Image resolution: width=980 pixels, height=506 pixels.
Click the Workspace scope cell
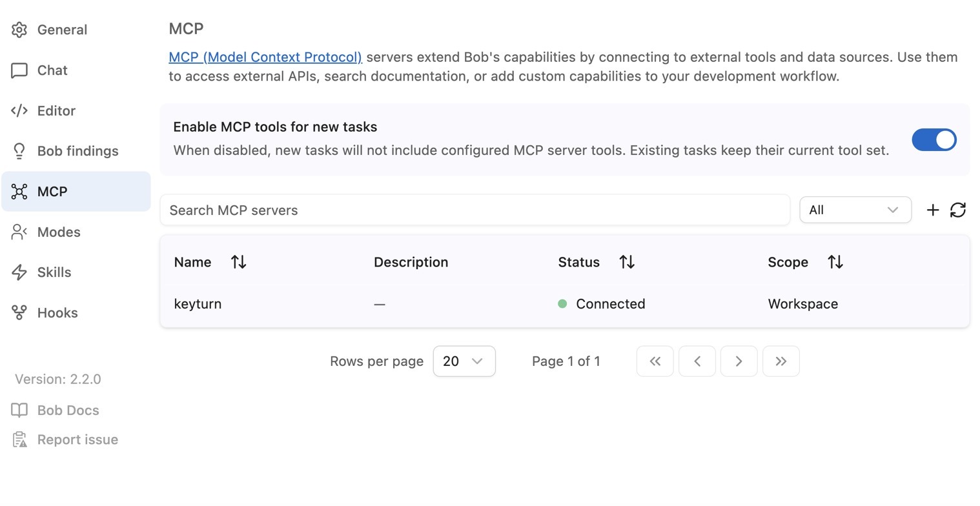(802, 304)
